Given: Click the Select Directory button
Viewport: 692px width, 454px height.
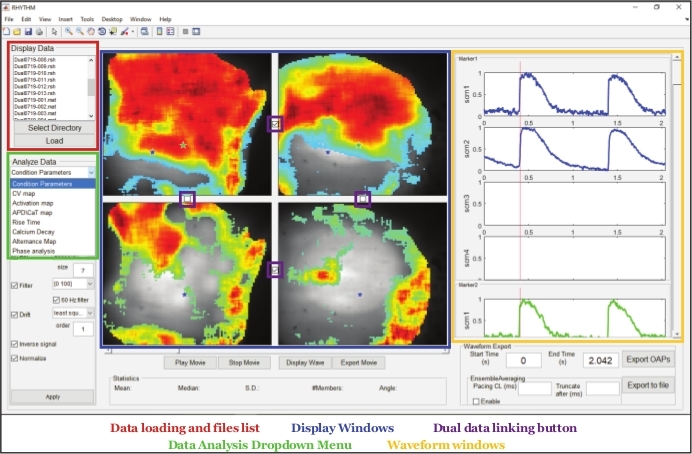Looking at the screenshot, I should pos(55,128).
